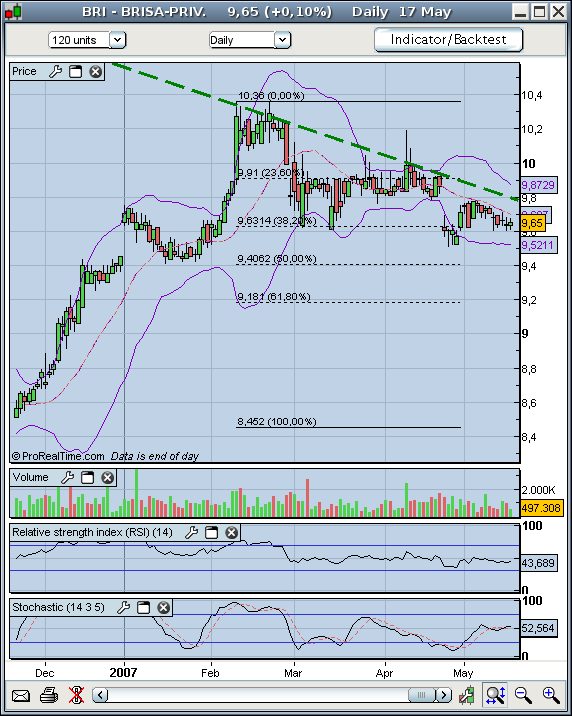Click the BRI chart window icon
The width and height of the screenshot is (572, 716).
13,12
